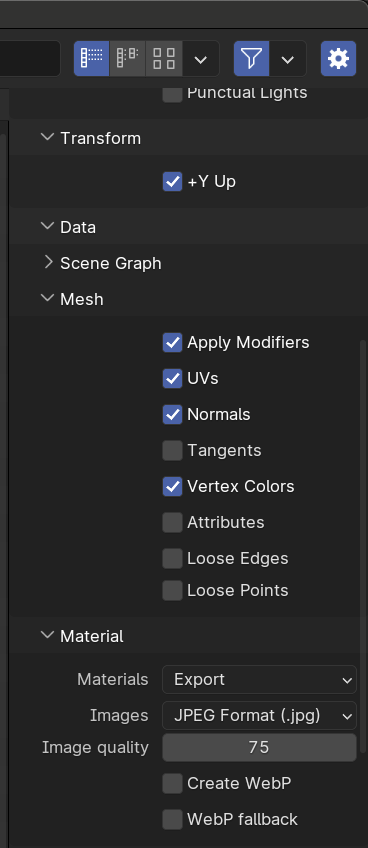This screenshot has height=848, width=368.
Task: Open Images JPEG Format dropdown
Action: (x=259, y=716)
